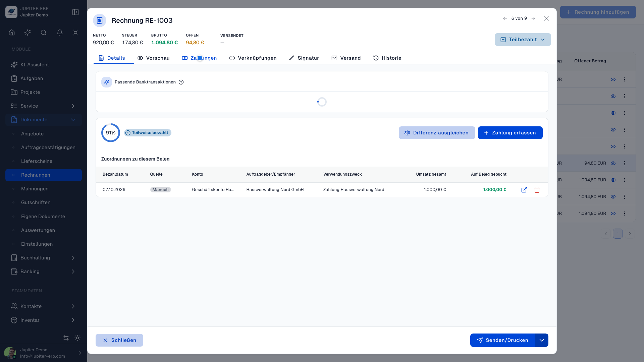Open the Jupiter Demo user account row
Image resolution: width=644 pixels, height=362 pixels.
pos(44,353)
